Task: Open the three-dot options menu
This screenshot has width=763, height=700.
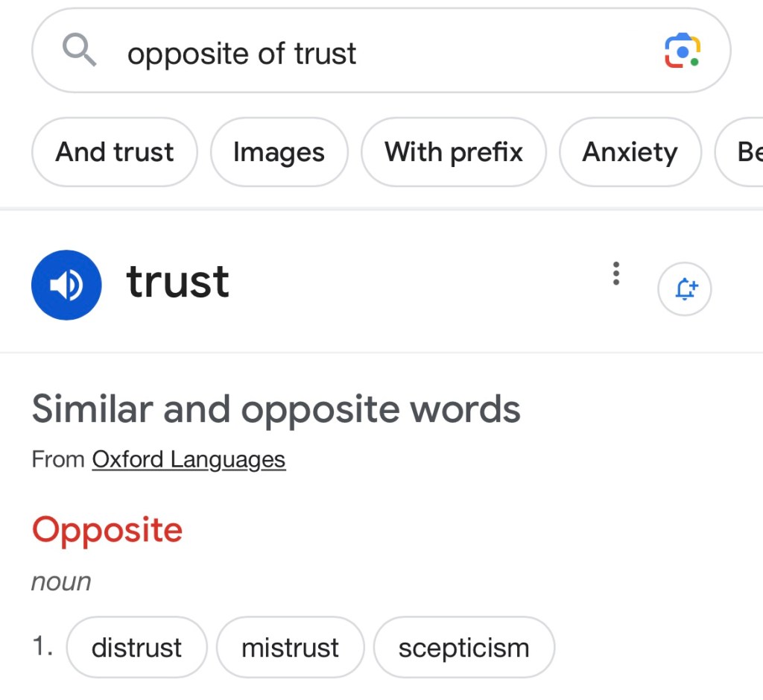Action: (615, 274)
